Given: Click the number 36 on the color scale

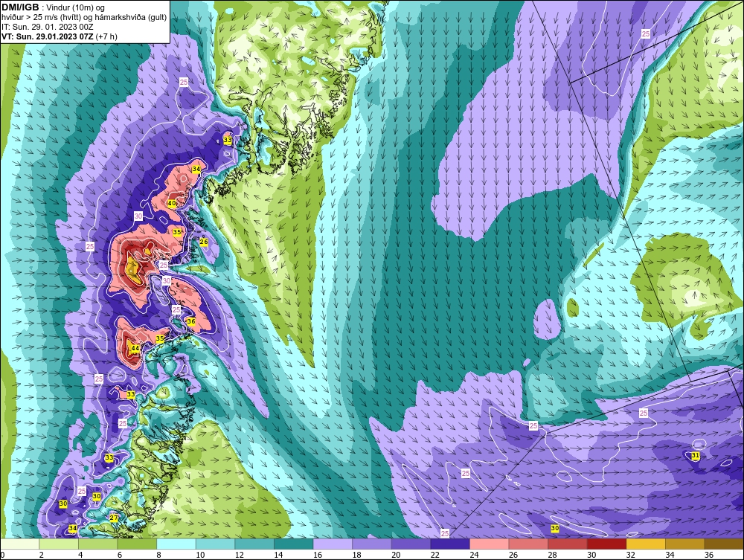Looking at the screenshot, I should pyautogui.click(x=709, y=555).
